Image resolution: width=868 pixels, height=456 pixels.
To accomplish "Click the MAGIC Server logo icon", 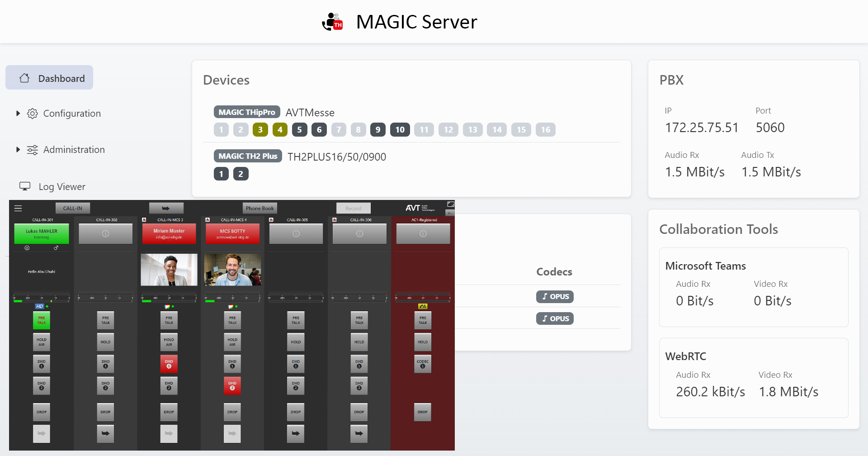I will 332,22.
